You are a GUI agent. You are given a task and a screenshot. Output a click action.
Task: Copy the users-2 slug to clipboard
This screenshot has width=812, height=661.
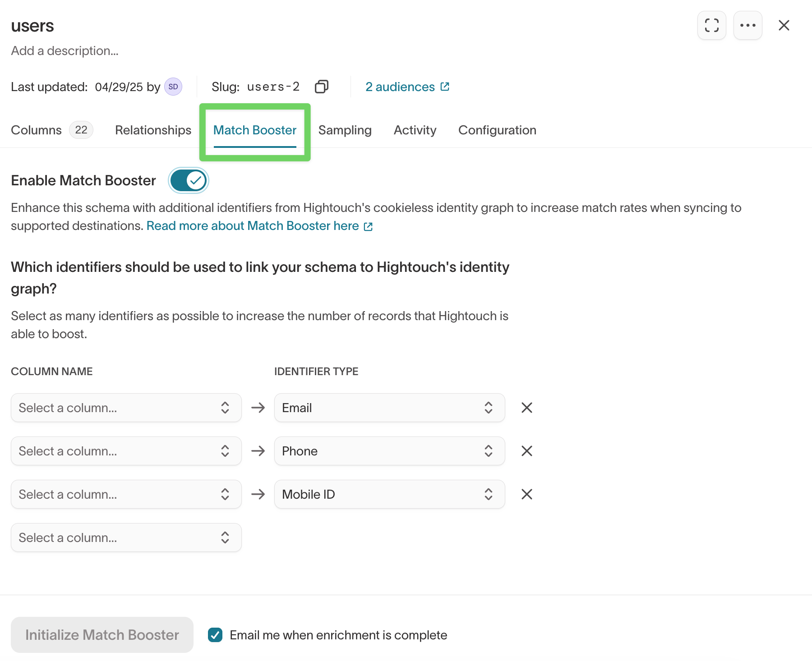pos(321,87)
